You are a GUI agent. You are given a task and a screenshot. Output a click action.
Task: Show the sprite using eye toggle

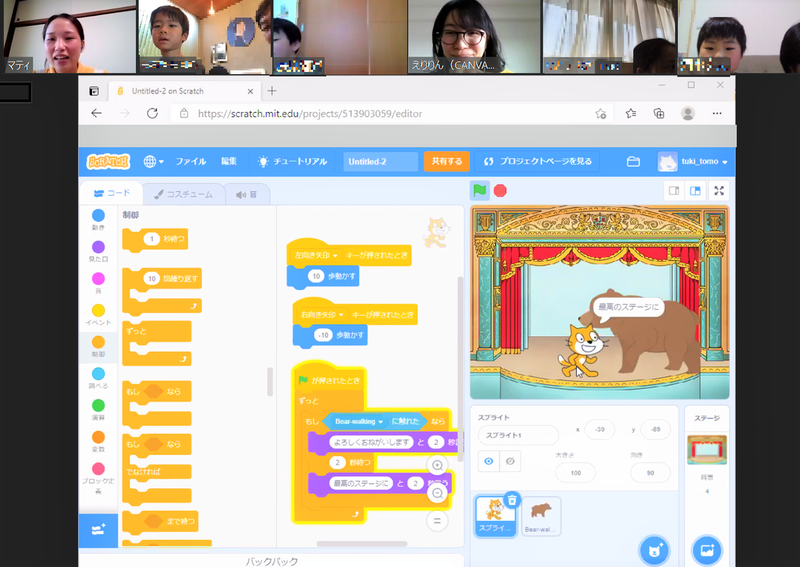[489, 461]
